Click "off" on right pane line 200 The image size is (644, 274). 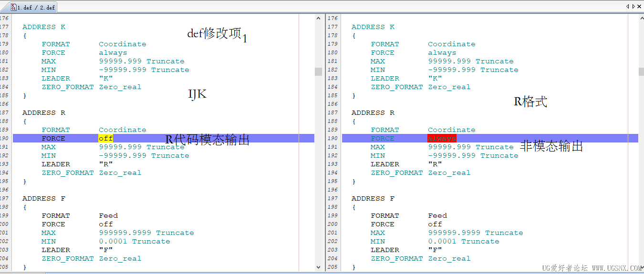pos(435,224)
